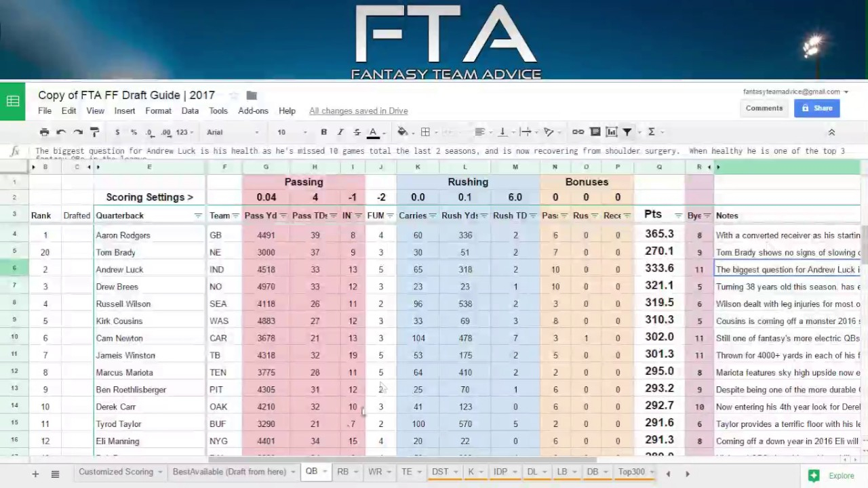This screenshot has height=488, width=868.
Task: Click the Insert comment icon
Action: coord(595,132)
